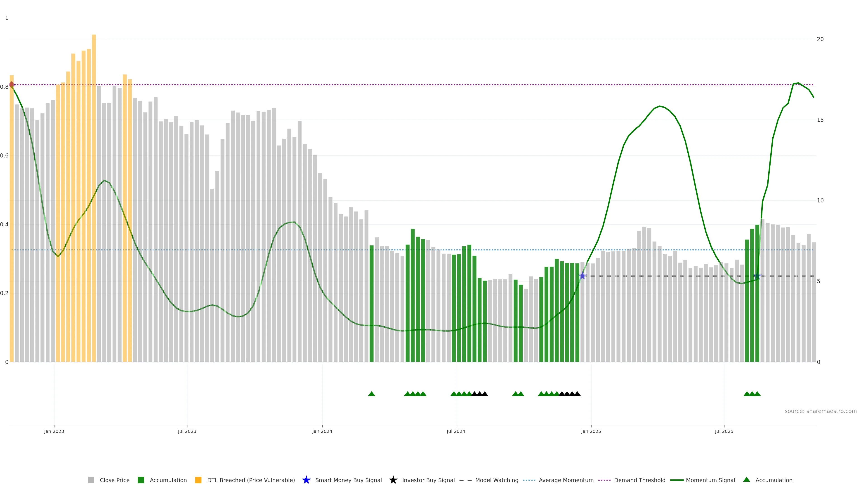868x488 pixels.
Task: Click the Model Watching dashed line legend icon
Action: (465, 480)
